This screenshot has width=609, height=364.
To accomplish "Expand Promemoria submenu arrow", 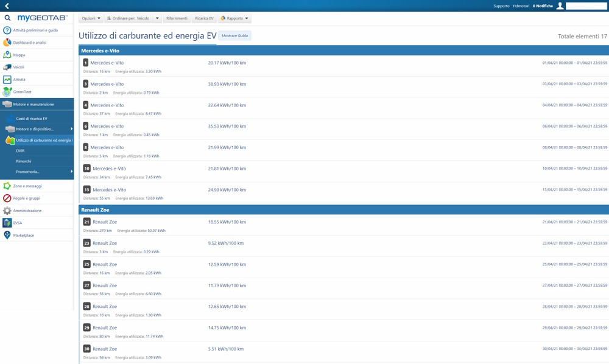I will click(x=71, y=172).
